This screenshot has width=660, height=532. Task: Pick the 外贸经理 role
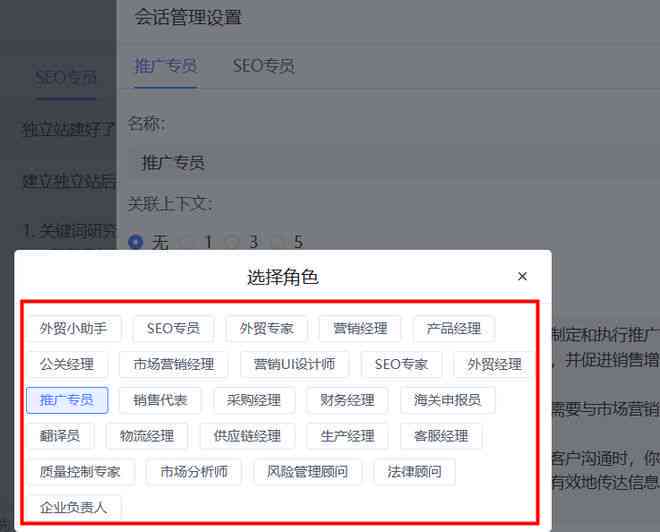[495, 364]
